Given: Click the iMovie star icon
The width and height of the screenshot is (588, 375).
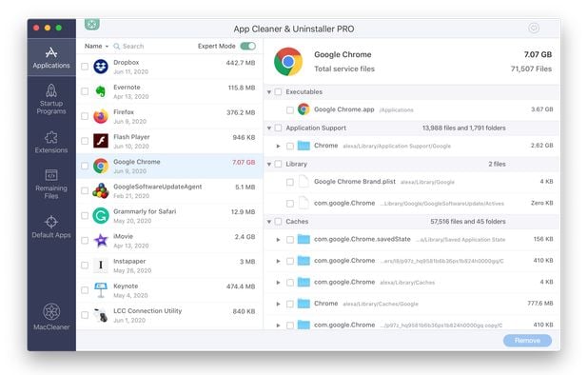Looking at the screenshot, I should (101, 241).
